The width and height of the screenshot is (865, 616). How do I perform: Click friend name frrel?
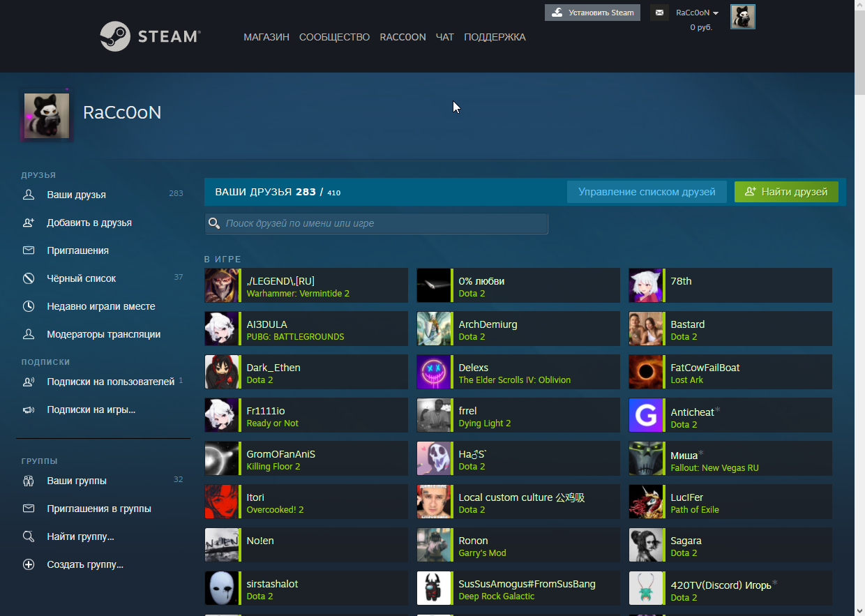467,411
